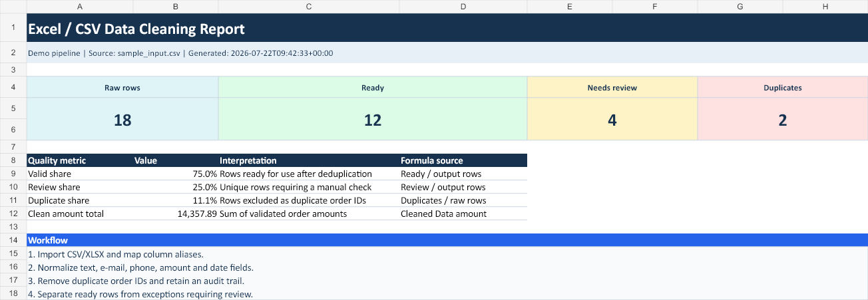868x300 pixels.
Task: Select column B header
Action: coord(176,6)
